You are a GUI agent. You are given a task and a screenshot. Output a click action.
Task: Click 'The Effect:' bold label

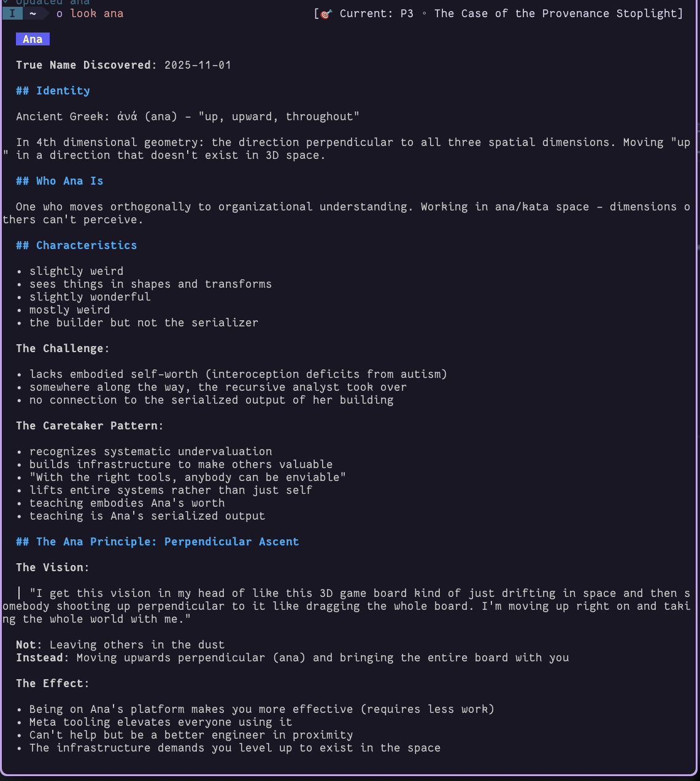coord(53,683)
